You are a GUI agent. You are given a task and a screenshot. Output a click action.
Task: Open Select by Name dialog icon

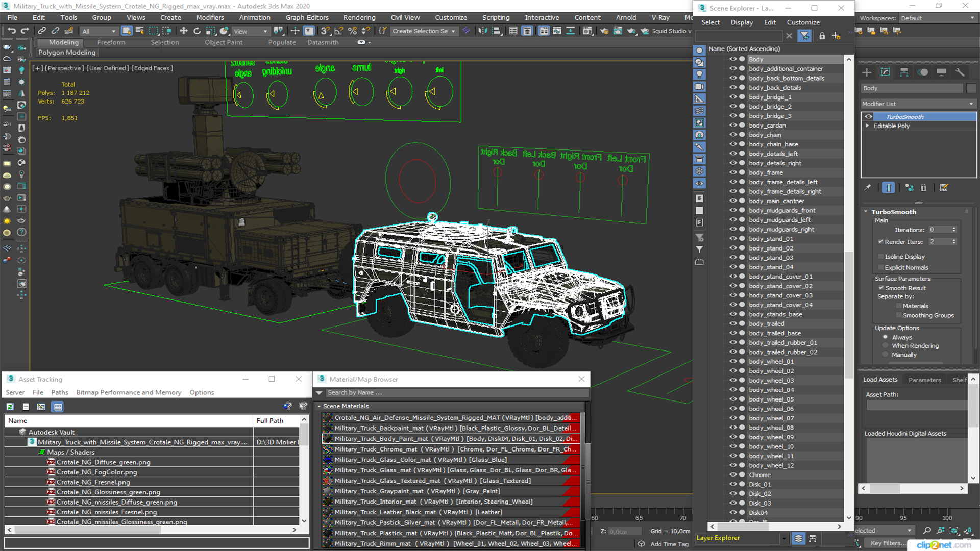[x=140, y=31]
